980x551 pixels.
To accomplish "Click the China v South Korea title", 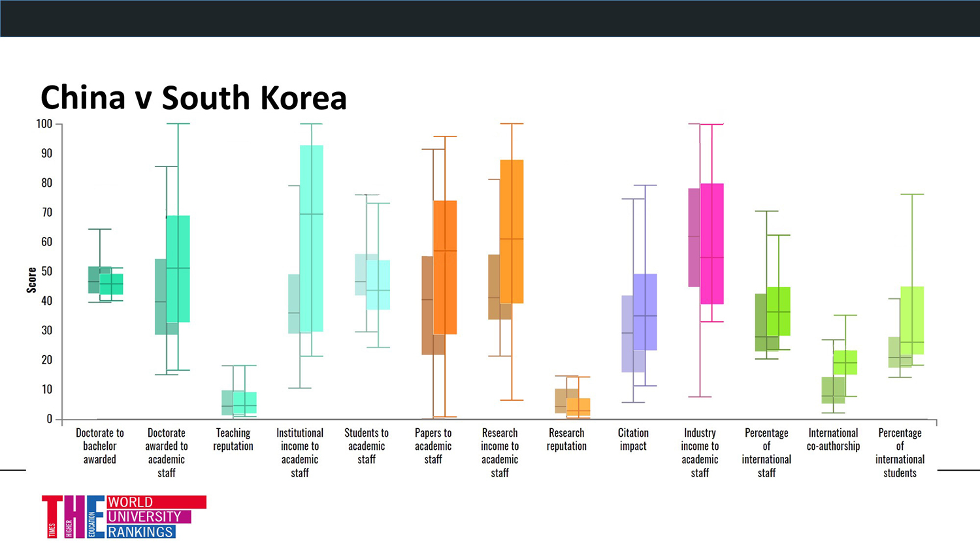I will [x=193, y=98].
